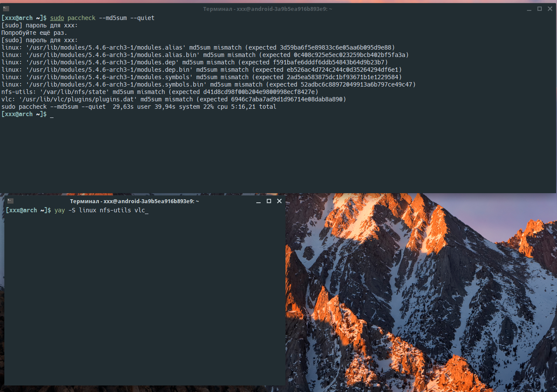Close the bottom yay terminal window
The image size is (557, 392).
pyautogui.click(x=279, y=201)
